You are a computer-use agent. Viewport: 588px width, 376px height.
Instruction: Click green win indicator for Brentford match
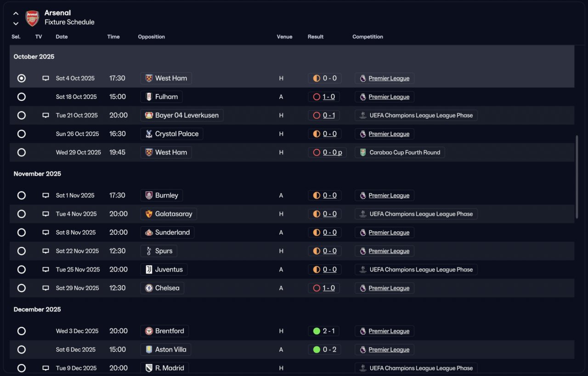pyautogui.click(x=317, y=331)
